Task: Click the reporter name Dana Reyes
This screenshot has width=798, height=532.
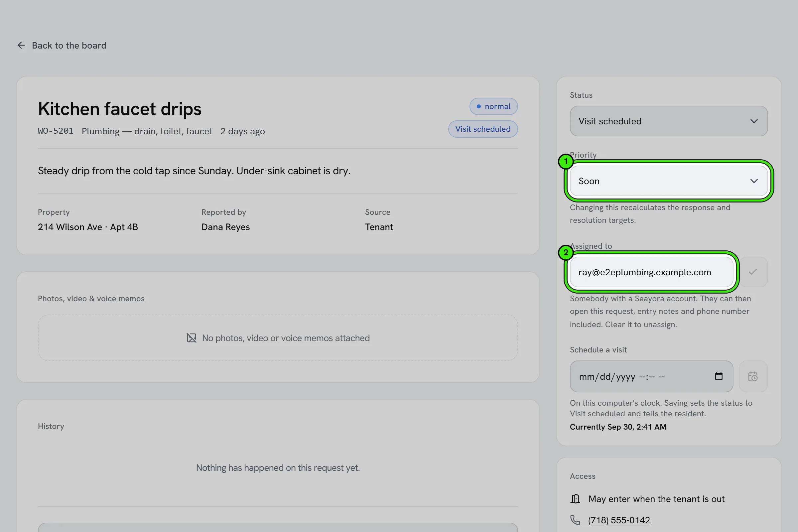Action: [x=226, y=227]
